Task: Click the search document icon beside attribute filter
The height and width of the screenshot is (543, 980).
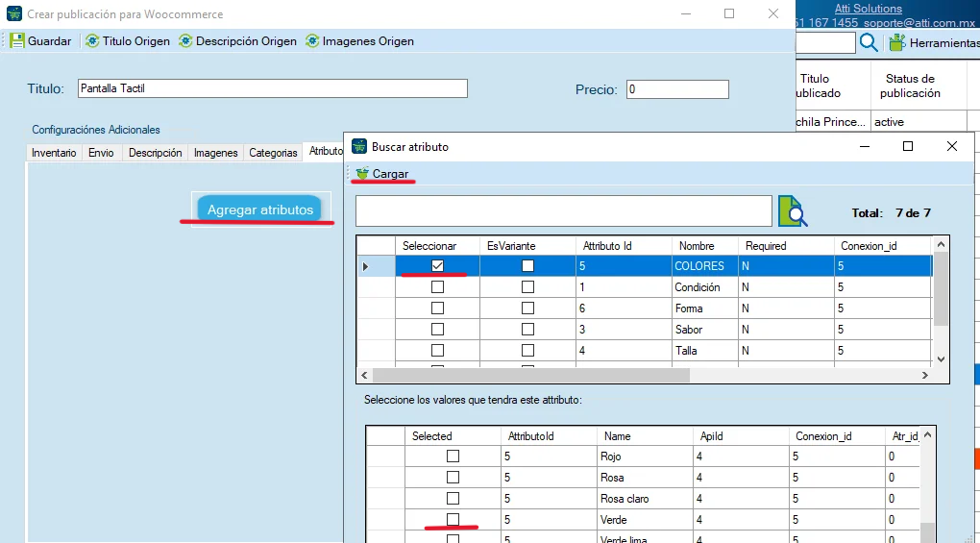Action: pos(793,211)
